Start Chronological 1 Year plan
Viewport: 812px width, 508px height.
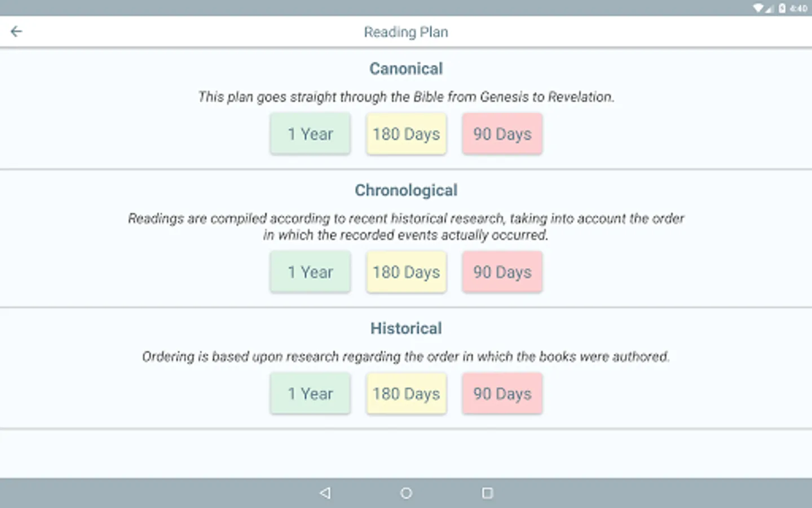pos(310,272)
